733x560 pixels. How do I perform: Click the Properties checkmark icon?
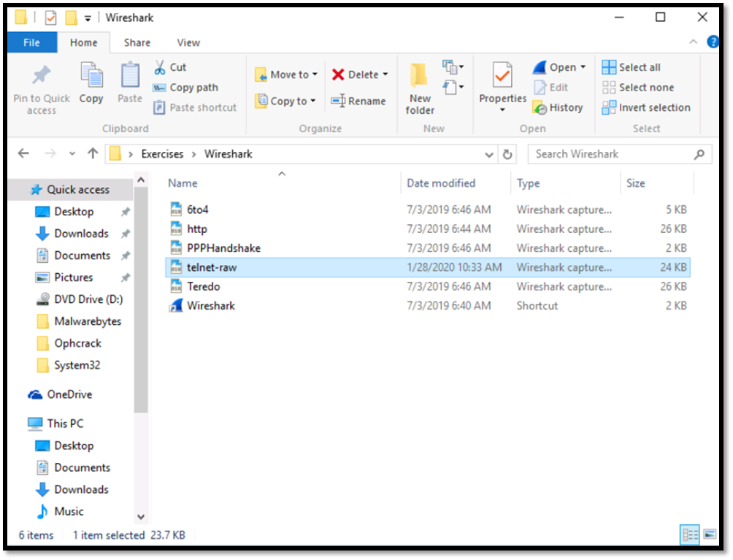502,74
